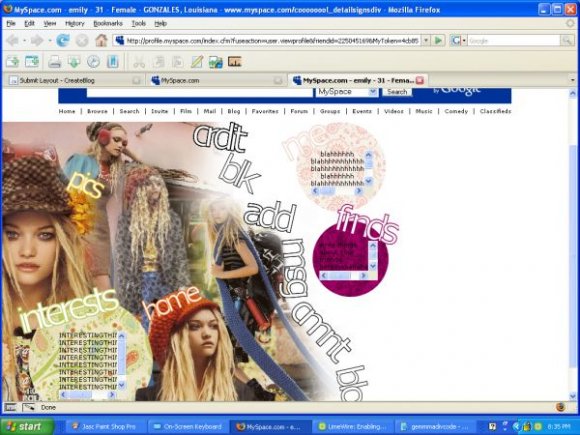Viewport: 580px width, 435px height.
Task: Click the Firefox icon in status bar
Action: pos(560,407)
